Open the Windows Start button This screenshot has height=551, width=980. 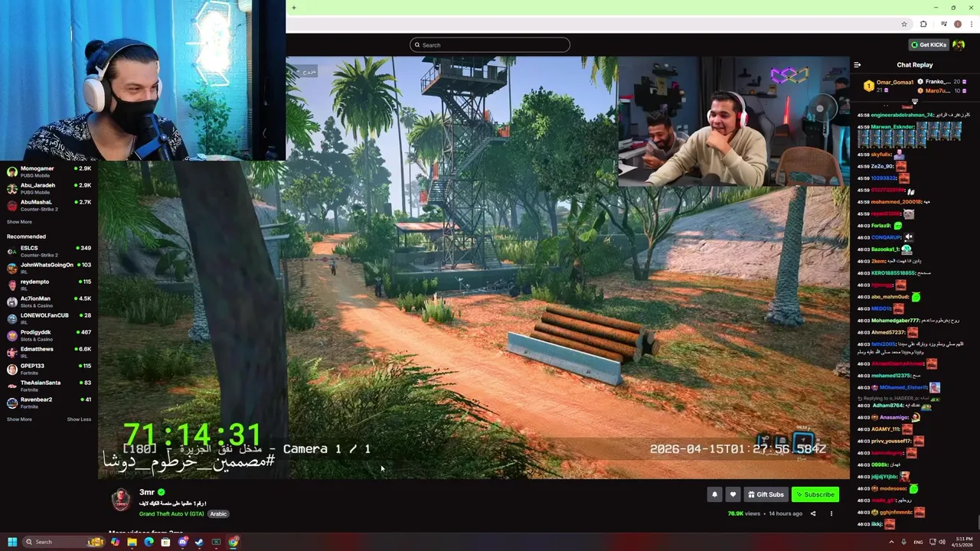click(11, 542)
